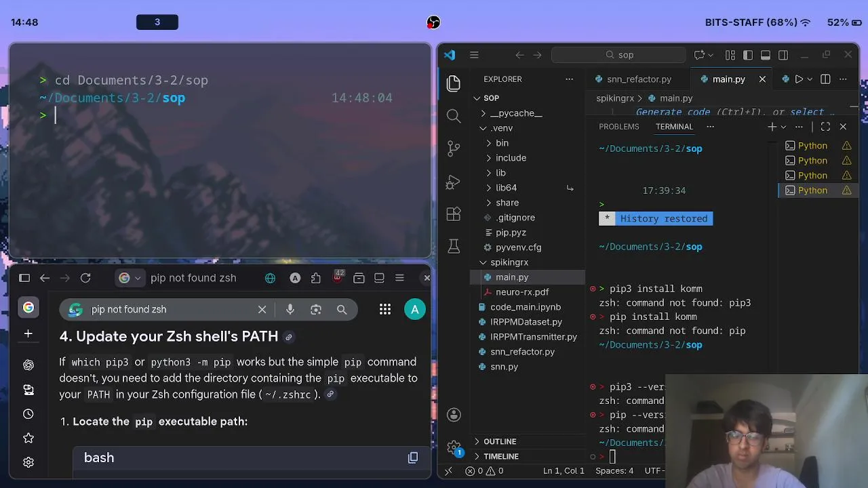
Task: Expand the share folder
Action: [507, 203]
